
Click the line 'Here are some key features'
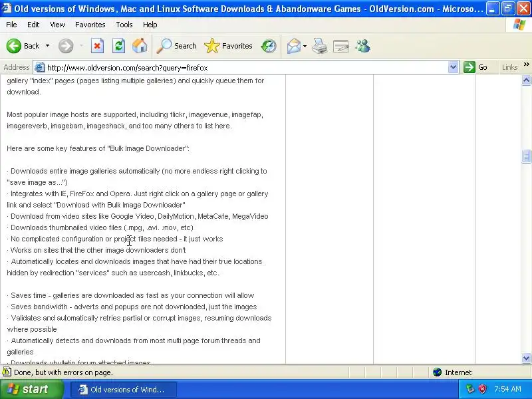[98, 148]
